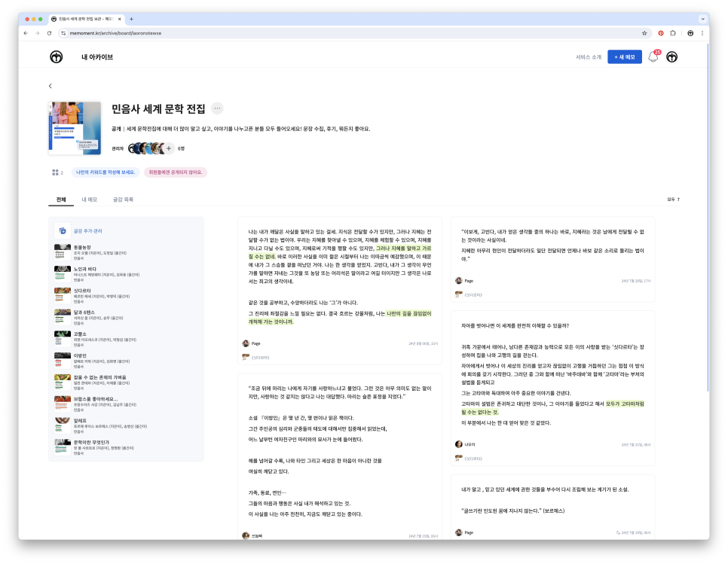This screenshot has width=728, height=564.
Task: Open Chrome tab search dropdown arrow
Action: tap(703, 19)
